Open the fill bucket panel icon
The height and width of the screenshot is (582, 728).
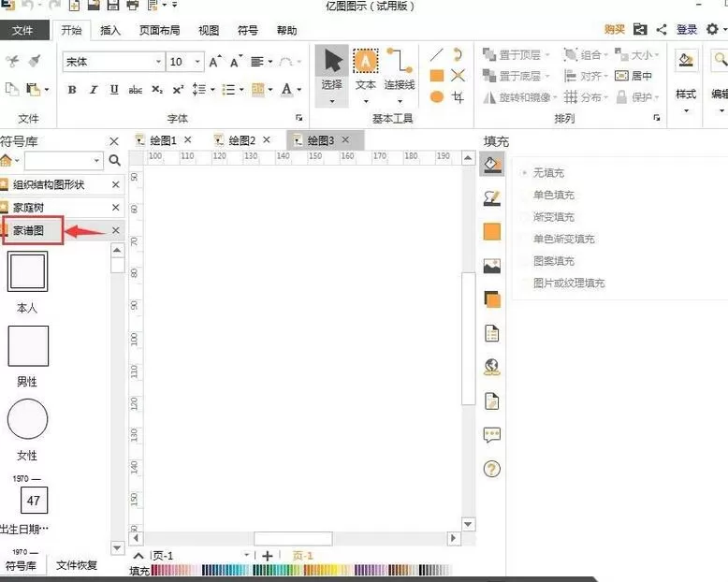click(491, 165)
